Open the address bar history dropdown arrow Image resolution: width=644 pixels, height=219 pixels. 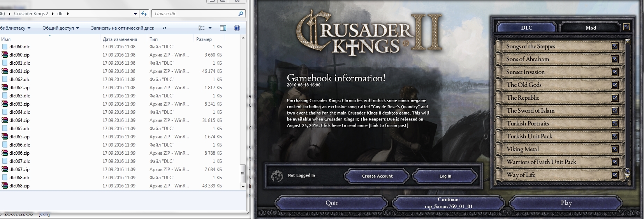(135, 14)
